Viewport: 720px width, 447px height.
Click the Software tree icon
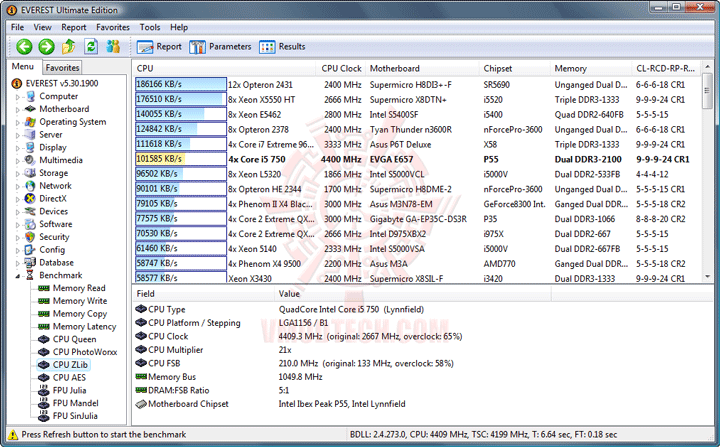click(x=30, y=224)
